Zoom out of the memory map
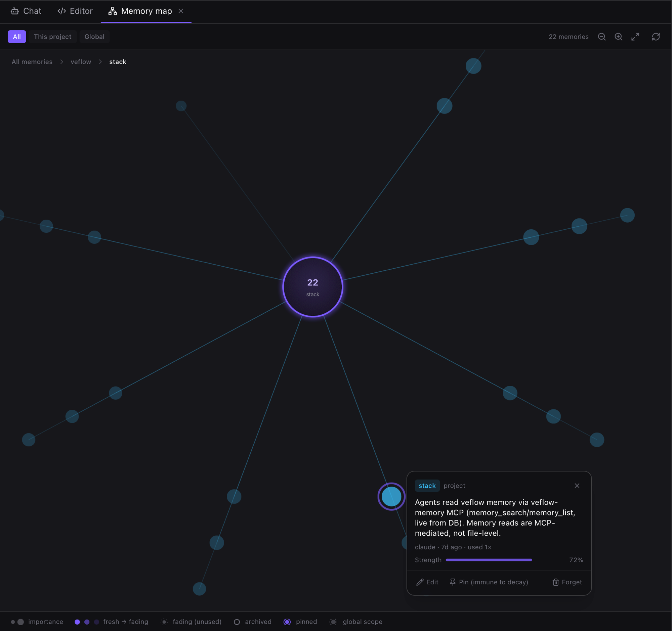Viewport: 672px width, 631px height. 602,37
